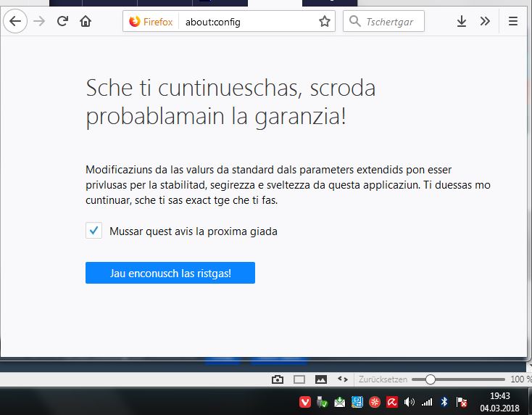
Task: Open page actions angle-bracket icon
Action: coord(343,379)
